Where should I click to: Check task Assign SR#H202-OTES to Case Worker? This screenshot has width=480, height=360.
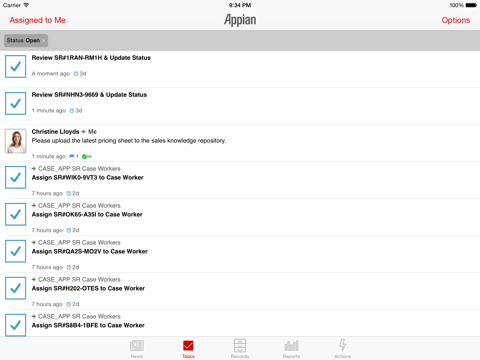15,288
